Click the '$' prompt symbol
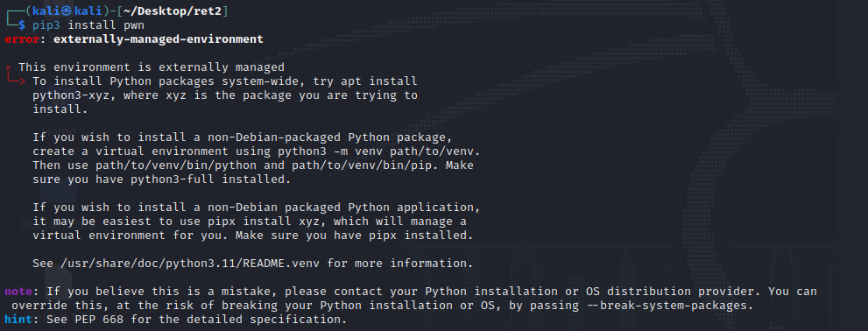The height and width of the screenshot is (331, 868). click(22, 25)
